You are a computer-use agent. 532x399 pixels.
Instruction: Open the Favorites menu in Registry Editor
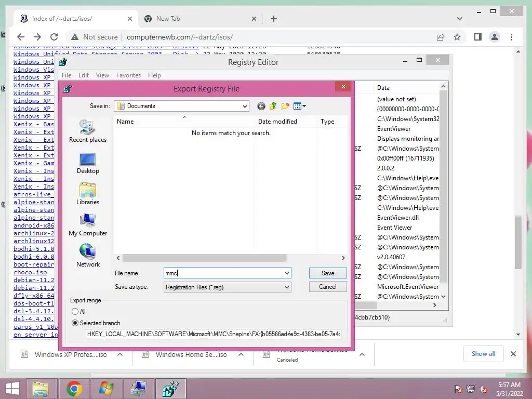click(x=128, y=75)
